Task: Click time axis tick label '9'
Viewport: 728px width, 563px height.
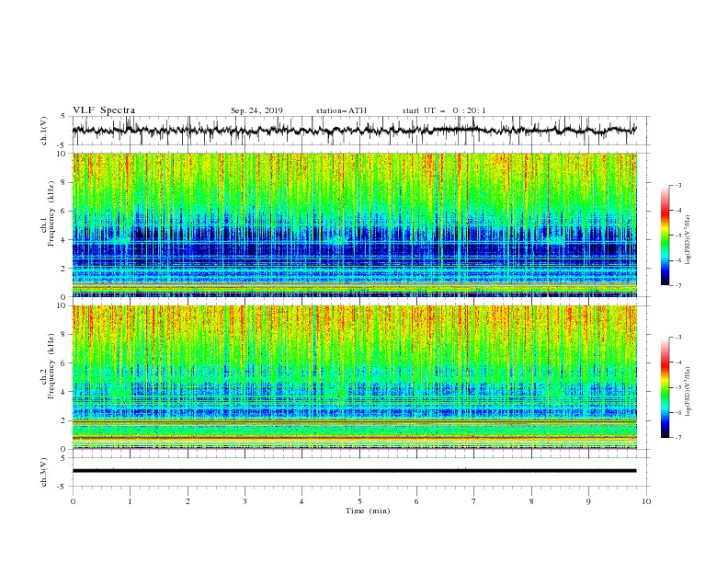Action: pos(588,501)
